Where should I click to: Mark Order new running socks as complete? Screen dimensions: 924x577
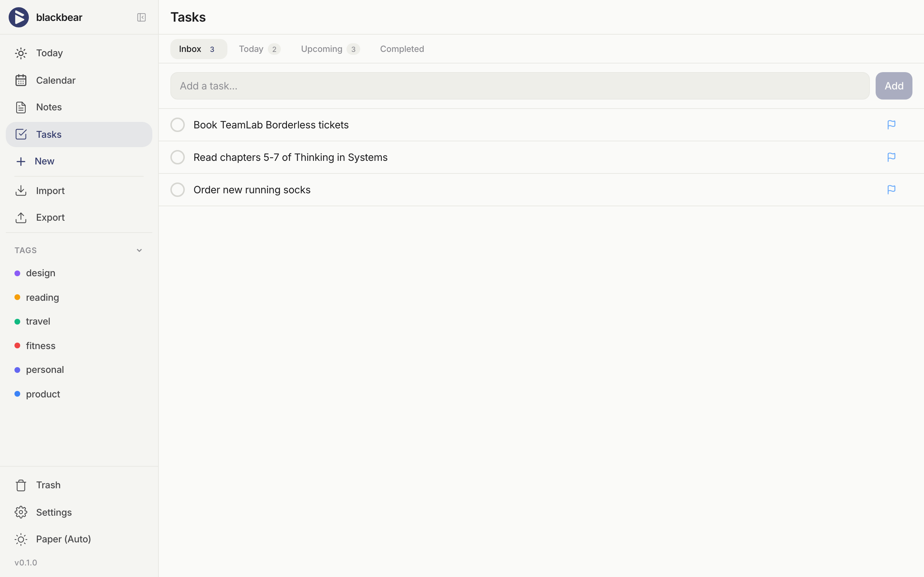coord(178,189)
